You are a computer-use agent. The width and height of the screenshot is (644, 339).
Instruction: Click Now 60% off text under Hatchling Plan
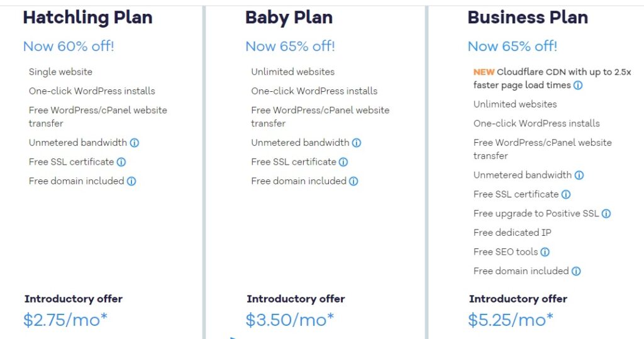pyautogui.click(x=69, y=46)
